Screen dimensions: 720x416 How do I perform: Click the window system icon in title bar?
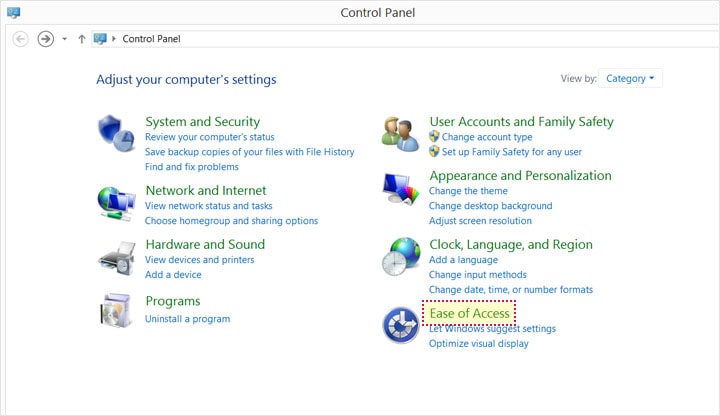click(x=13, y=12)
